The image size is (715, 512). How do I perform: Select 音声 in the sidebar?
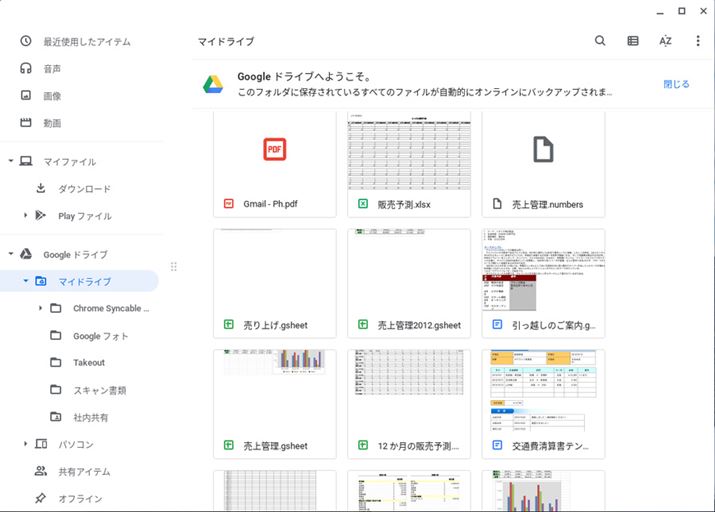click(52, 69)
